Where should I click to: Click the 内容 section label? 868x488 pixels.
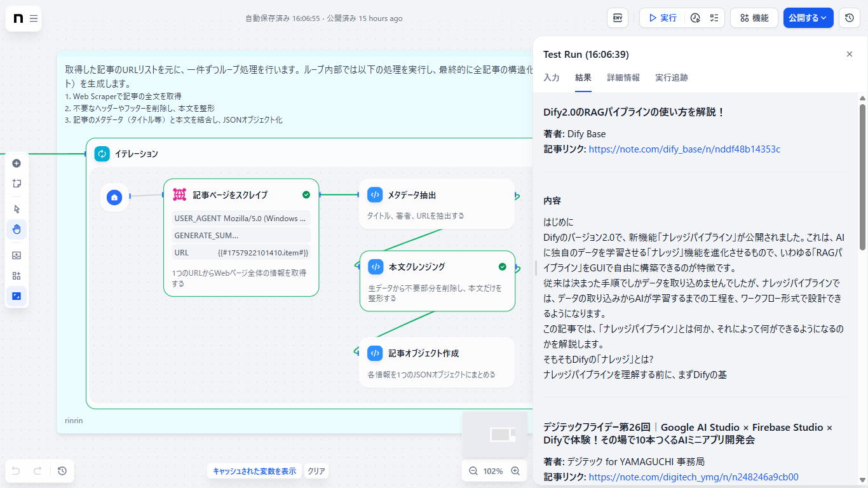552,201
